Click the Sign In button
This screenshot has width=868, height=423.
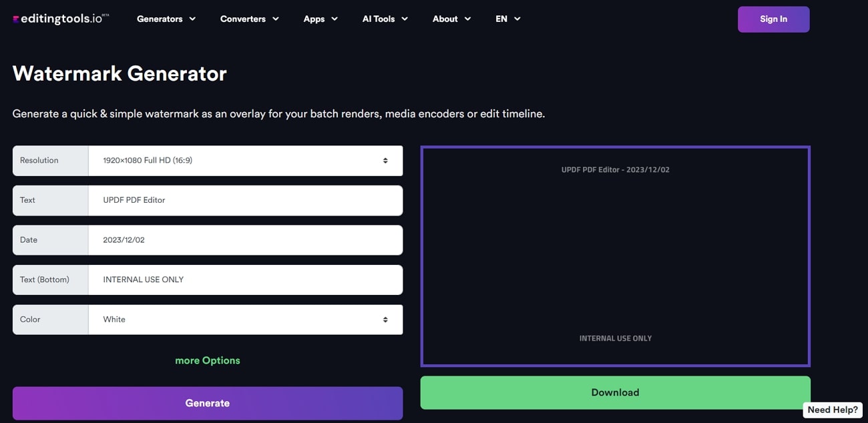[773, 19]
